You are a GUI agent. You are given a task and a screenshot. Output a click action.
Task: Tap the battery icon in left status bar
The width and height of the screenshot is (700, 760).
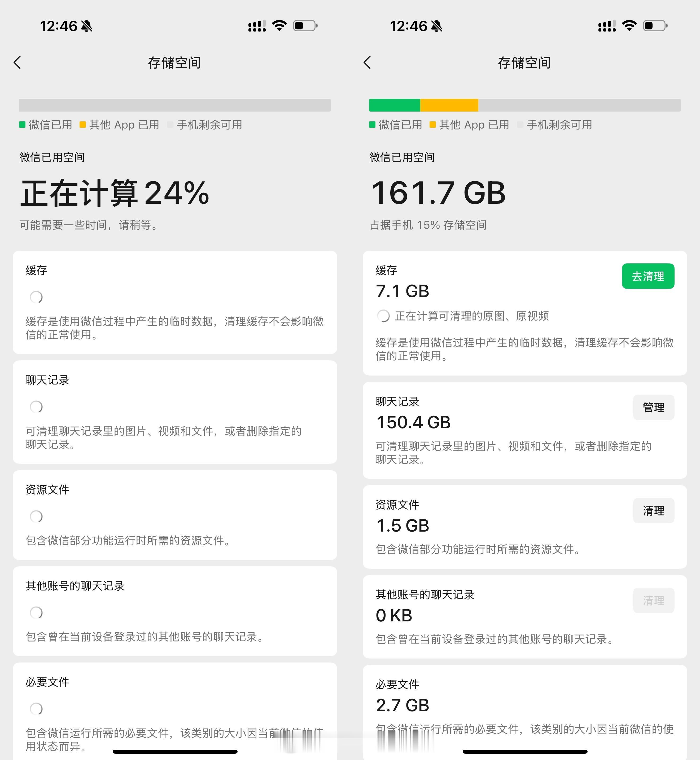click(305, 26)
